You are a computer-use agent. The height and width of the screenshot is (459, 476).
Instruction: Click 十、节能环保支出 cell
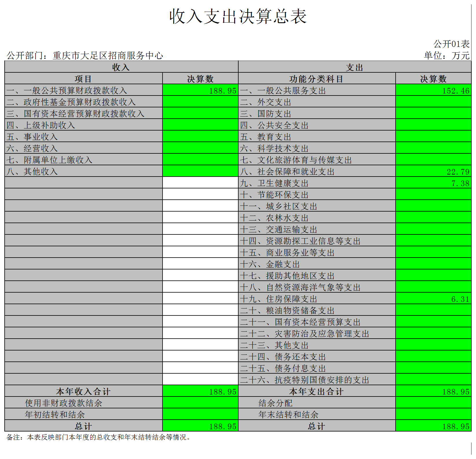coord(317,194)
